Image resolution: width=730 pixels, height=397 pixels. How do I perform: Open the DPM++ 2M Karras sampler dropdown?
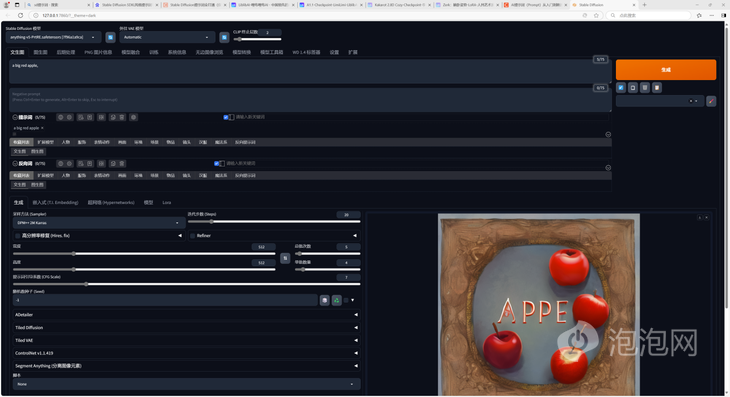tap(98, 223)
